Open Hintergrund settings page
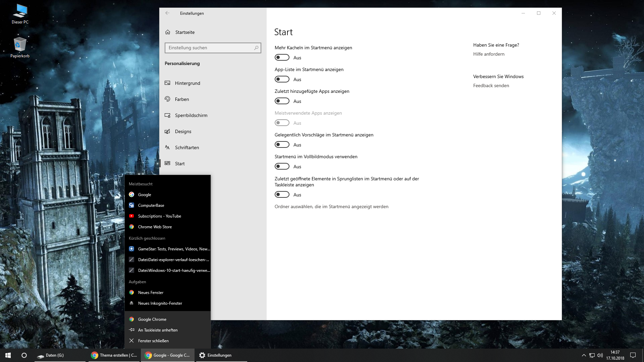Screen dimensions: 644x362 187,83
